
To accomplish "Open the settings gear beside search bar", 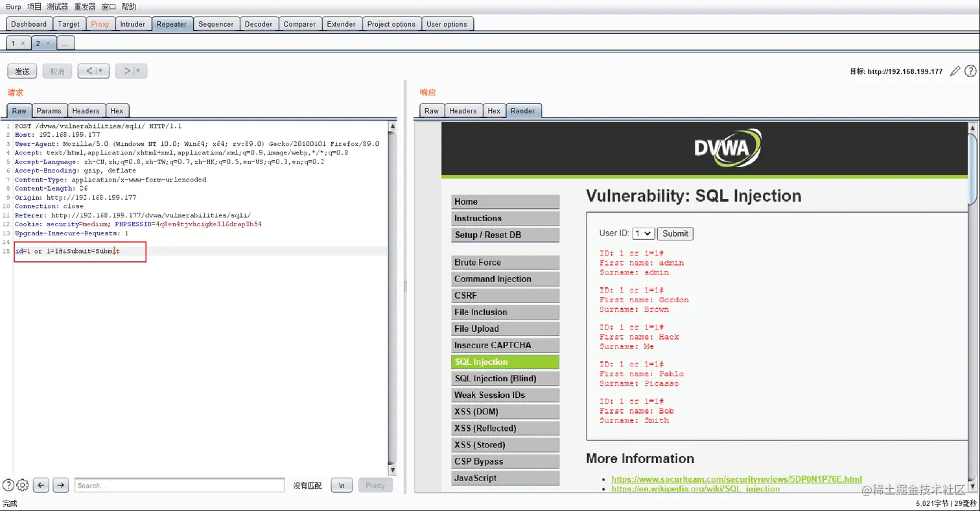I will point(23,484).
